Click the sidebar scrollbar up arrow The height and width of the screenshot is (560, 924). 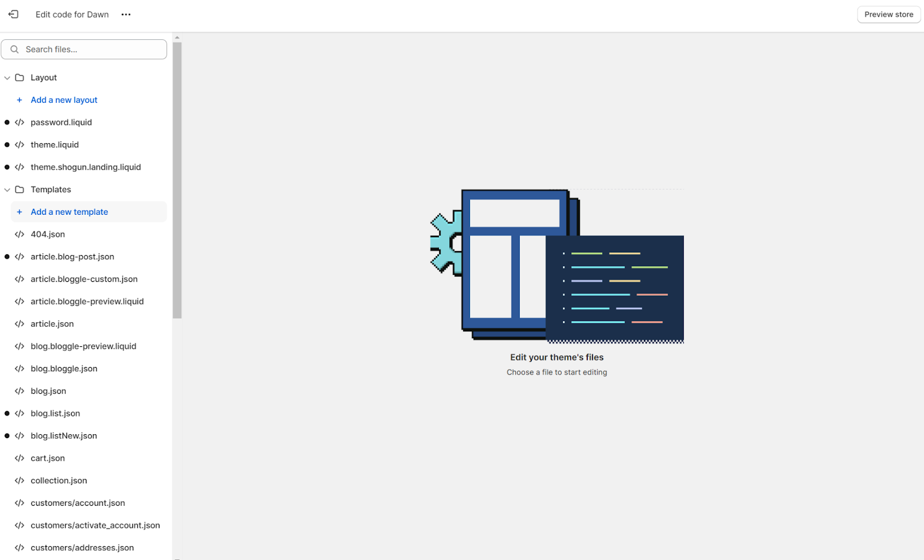(x=177, y=38)
